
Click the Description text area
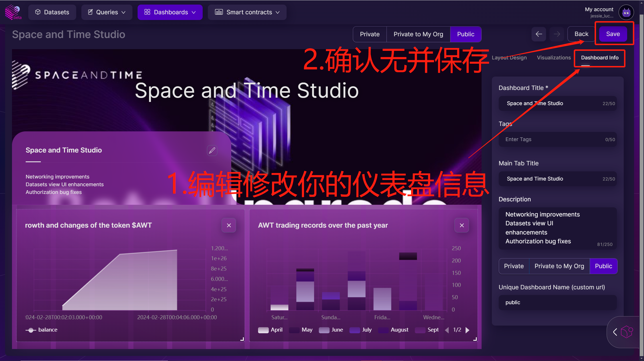(x=558, y=228)
